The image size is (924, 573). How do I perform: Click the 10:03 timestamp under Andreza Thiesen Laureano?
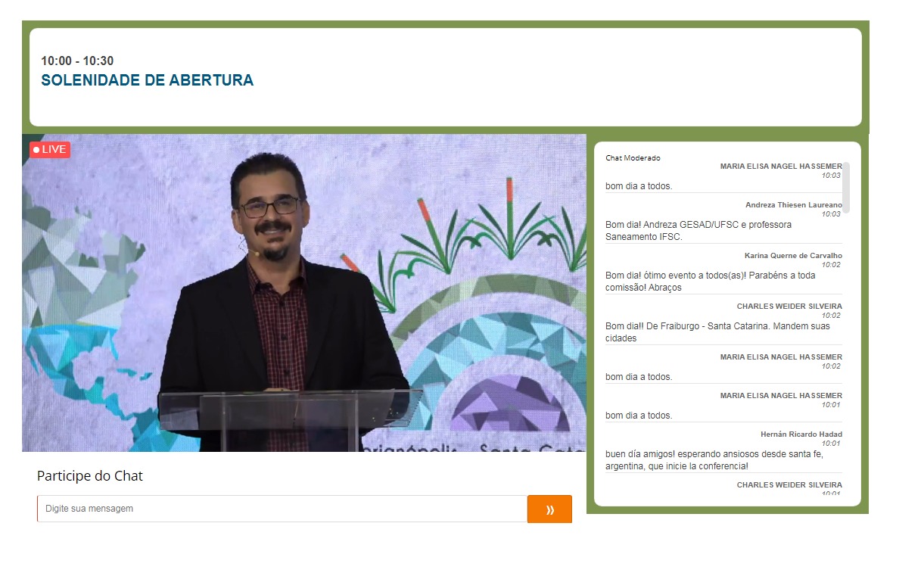[832, 214]
